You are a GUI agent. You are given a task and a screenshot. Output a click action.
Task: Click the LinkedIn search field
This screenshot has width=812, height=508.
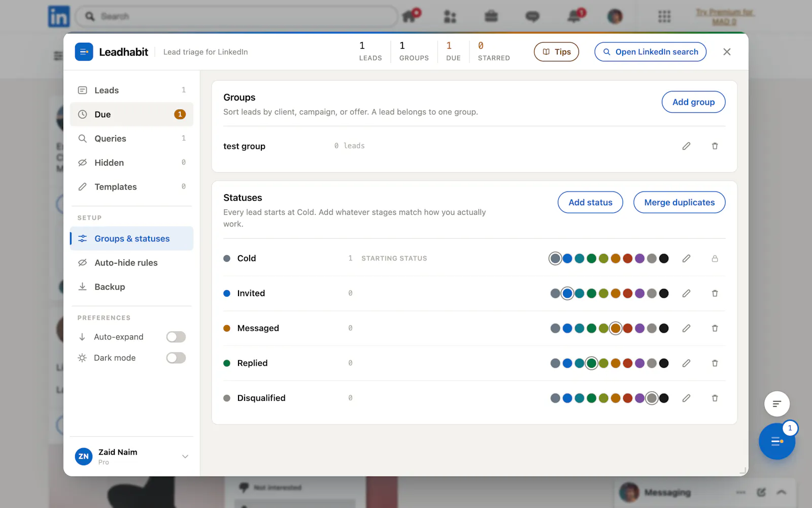coord(236,16)
